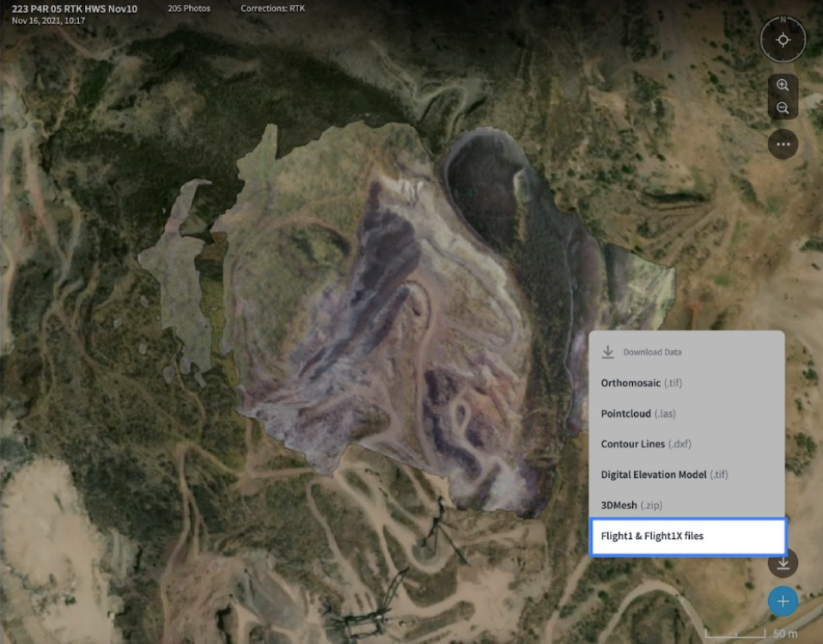Click the blue plus add button
Viewport: 823px width, 644px height.
[783, 601]
